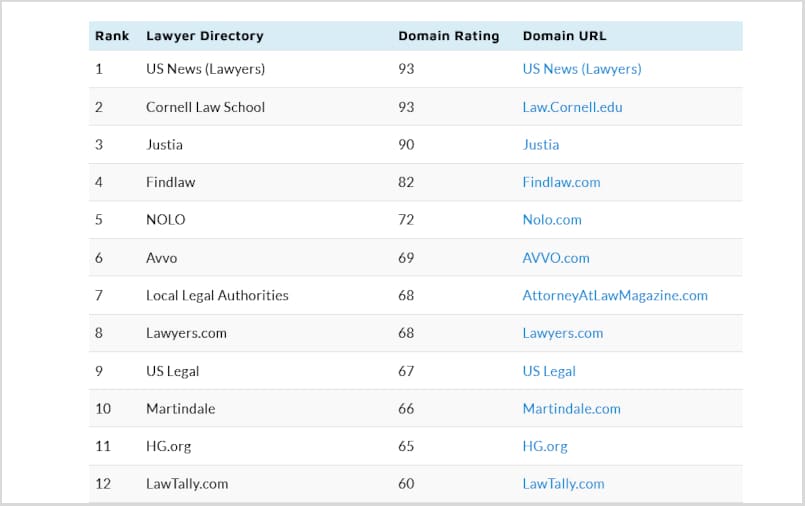Screen dimensions: 805x506
Task: Select the Cornell Law School directory cell
Action: [205, 107]
